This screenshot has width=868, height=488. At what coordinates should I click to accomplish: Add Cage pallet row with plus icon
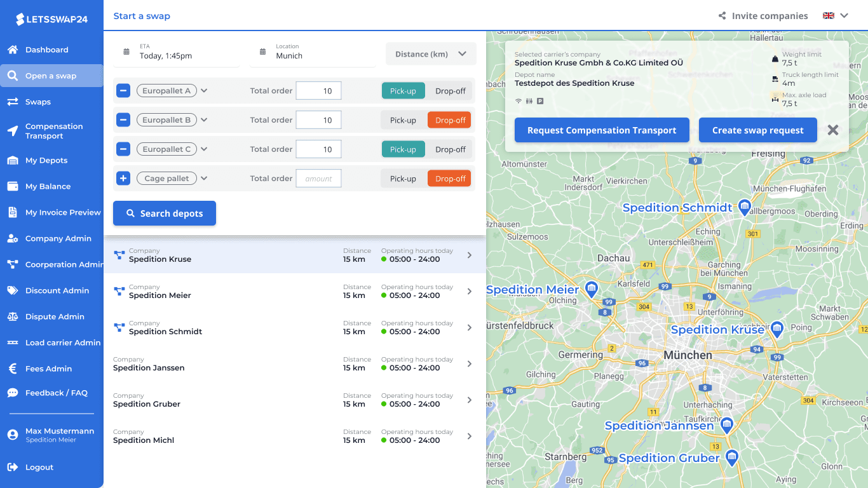click(x=124, y=179)
